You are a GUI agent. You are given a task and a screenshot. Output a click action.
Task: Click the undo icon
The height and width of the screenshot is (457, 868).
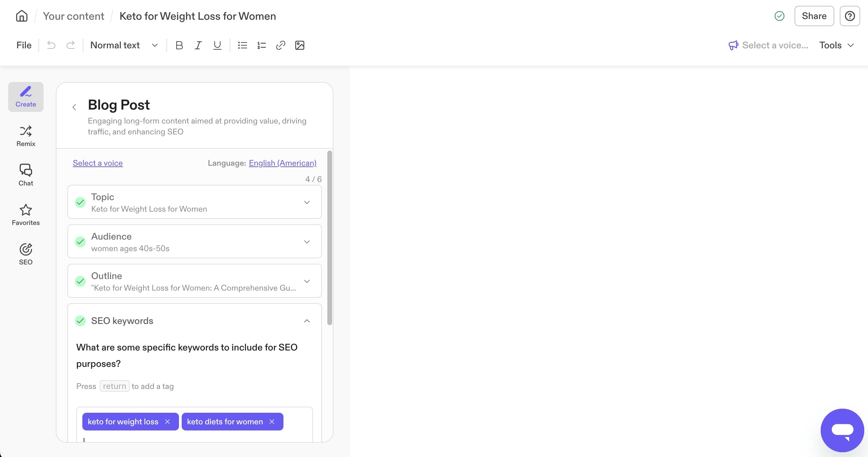[51, 45]
